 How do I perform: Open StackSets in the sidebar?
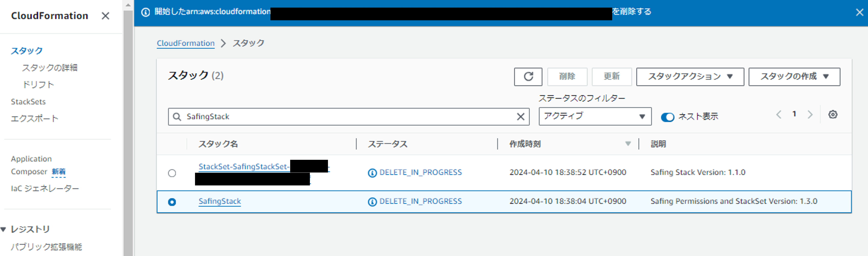point(28,102)
